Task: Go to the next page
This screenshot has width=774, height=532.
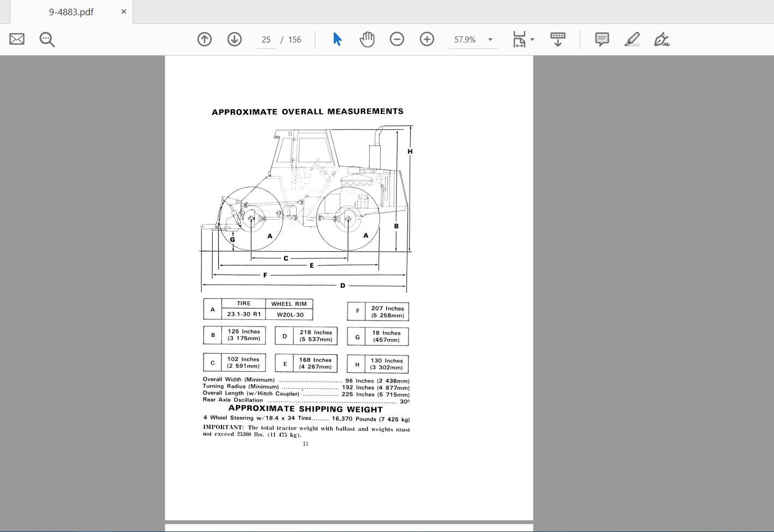Action: [x=234, y=39]
